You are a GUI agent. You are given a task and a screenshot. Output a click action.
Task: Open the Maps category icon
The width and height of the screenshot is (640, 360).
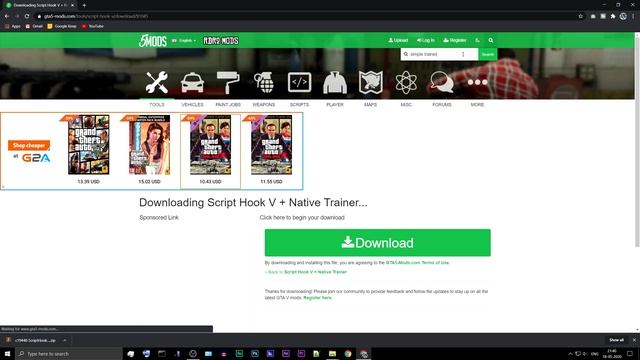click(x=371, y=82)
